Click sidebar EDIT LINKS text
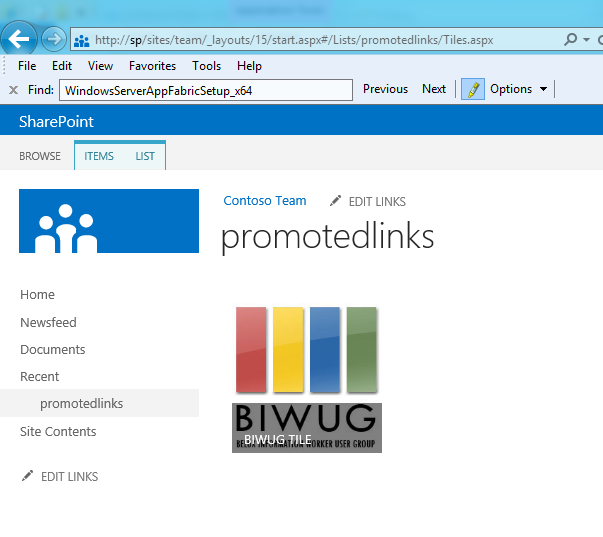The height and width of the screenshot is (537, 603). pyautogui.click(x=69, y=477)
